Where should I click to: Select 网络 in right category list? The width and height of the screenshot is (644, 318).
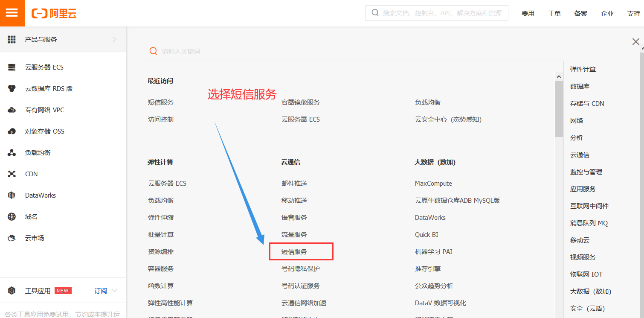(x=577, y=120)
